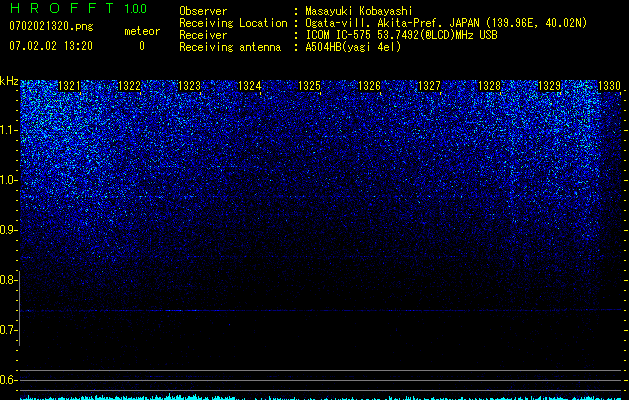Select the ICOM IC-575 53.7492 MHz USB text
Screen dimensions: 629x400
pyautogui.click(x=401, y=35)
